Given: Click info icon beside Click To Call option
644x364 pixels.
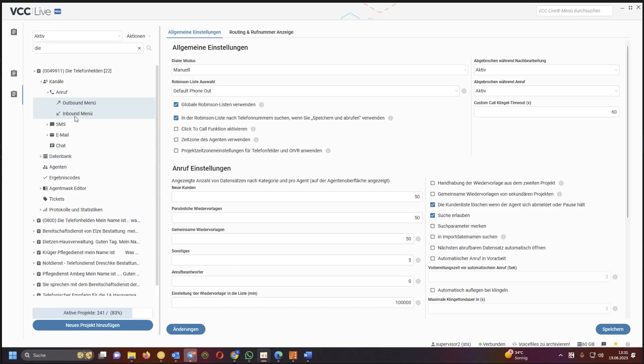Looking at the screenshot, I should point(253,129).
